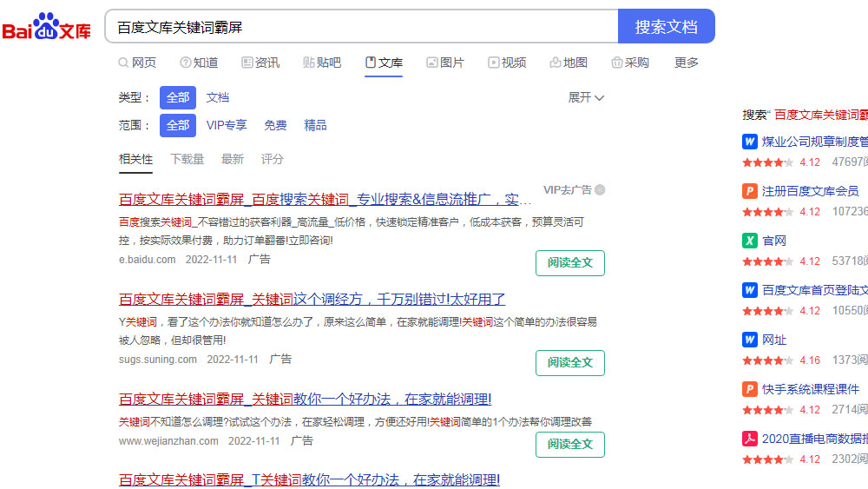The width and height of the screenshot is (868, 489).
Task: Open the 视频 tab
Action: 507,63
